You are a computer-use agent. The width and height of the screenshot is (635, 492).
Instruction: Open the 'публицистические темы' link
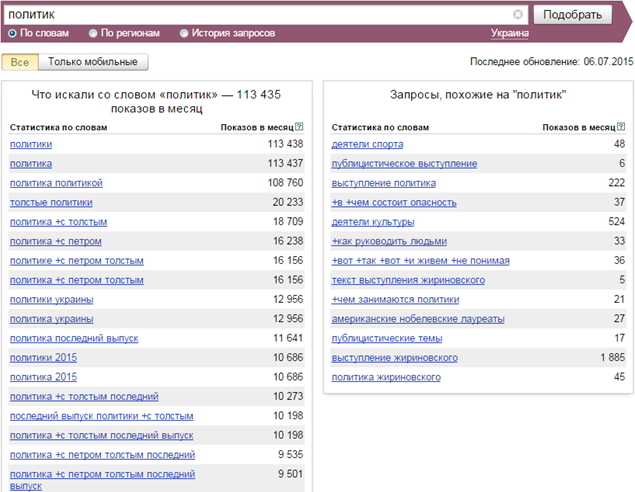click(387, 339)
